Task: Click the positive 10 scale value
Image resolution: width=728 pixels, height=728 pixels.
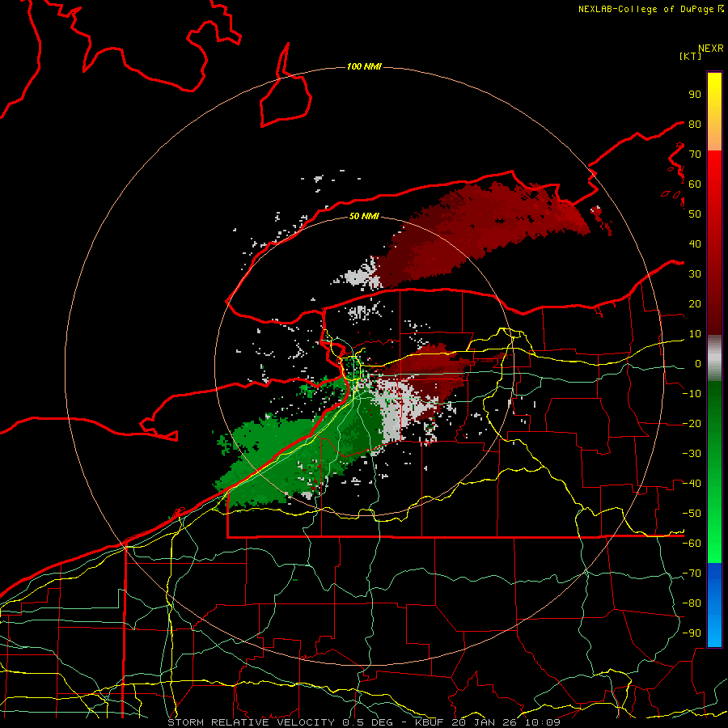Action: pyautogui.click(x=695, y=334)
